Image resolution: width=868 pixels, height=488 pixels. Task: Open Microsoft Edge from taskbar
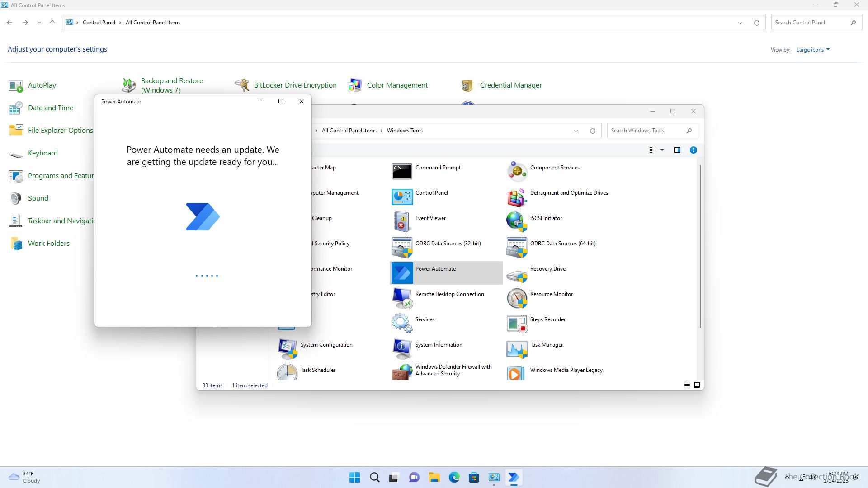coord(454,477)
